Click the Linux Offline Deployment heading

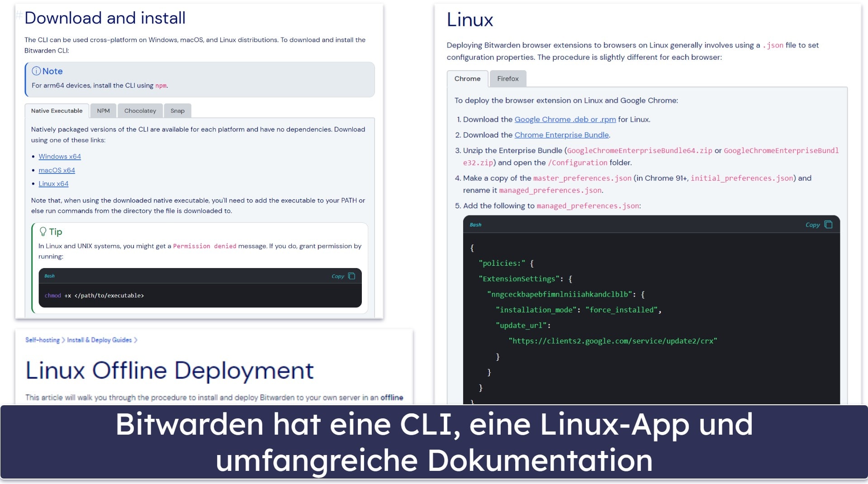(170, 370)
